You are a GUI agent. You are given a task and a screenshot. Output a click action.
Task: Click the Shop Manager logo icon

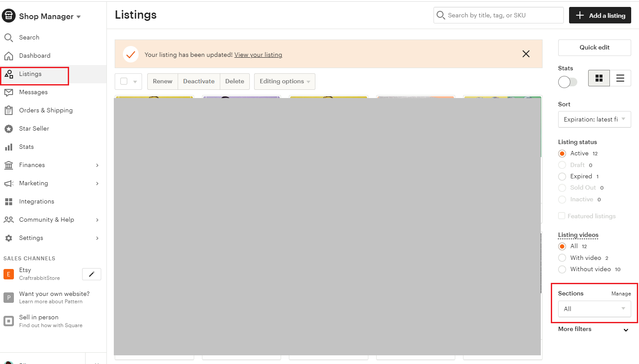pos(9,16)
